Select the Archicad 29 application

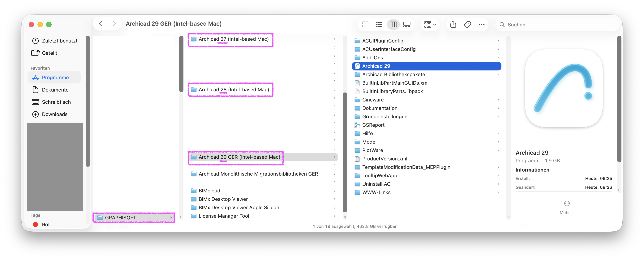pyautogui.click(x=427, y=66)
